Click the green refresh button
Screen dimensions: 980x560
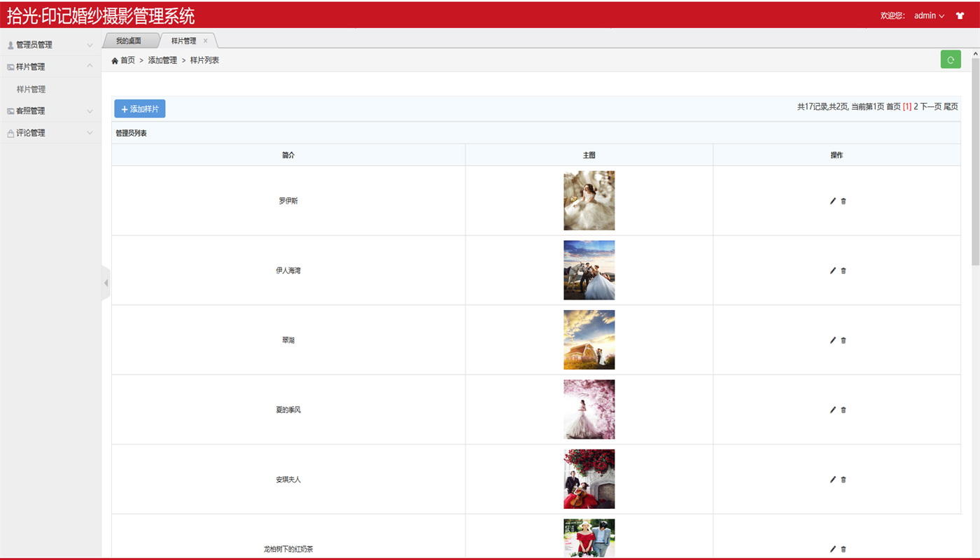950,60
